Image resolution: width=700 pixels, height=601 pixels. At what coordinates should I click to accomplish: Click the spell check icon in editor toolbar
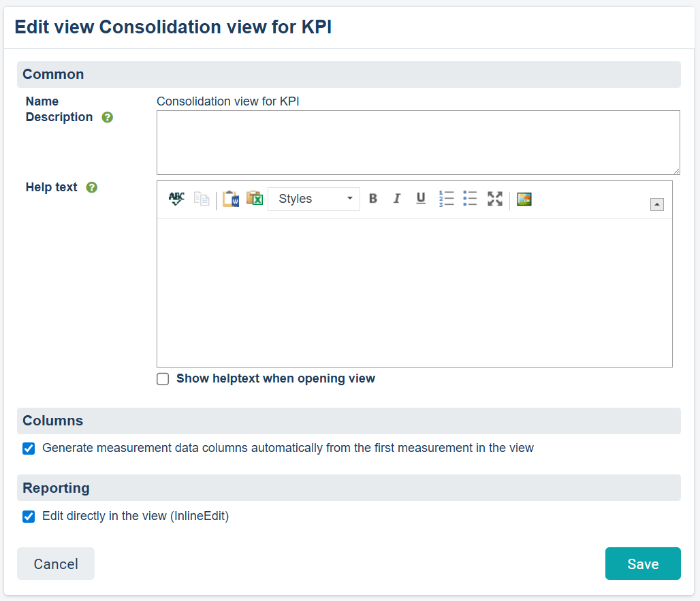tap(176, 199)
